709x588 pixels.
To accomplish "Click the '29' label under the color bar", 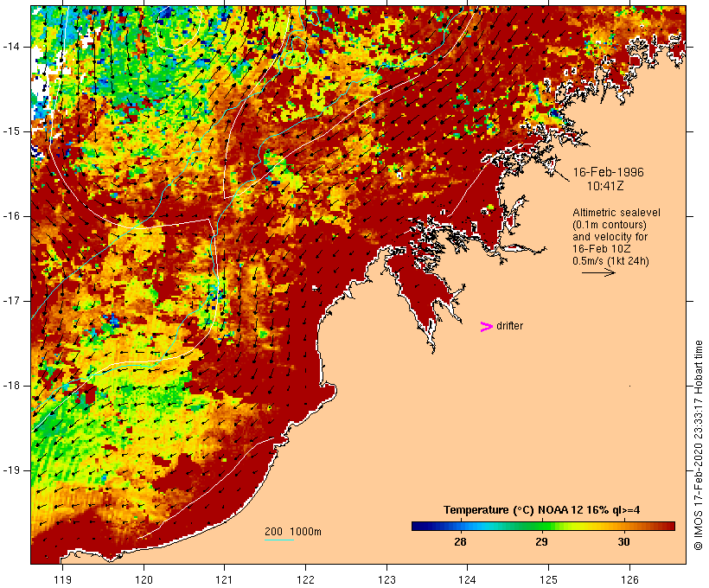I will coord(542,541).
